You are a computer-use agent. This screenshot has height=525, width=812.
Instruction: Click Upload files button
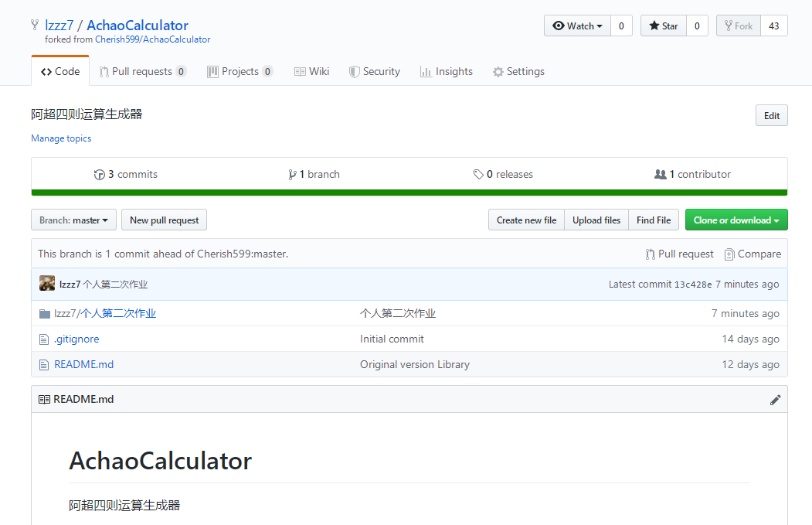pyautogui.click(x=596, y=220)
